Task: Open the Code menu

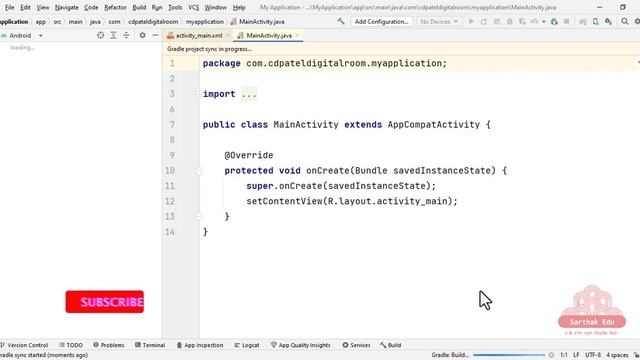Action: [x=91, y=7]
